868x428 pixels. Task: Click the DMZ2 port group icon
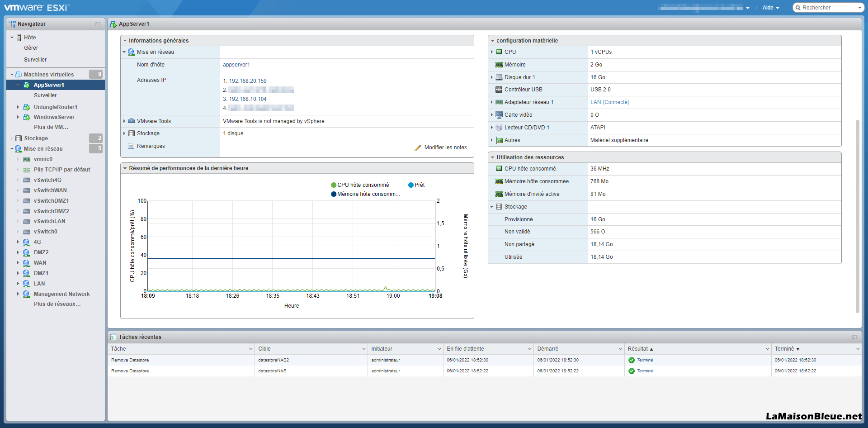coord(26,252)
